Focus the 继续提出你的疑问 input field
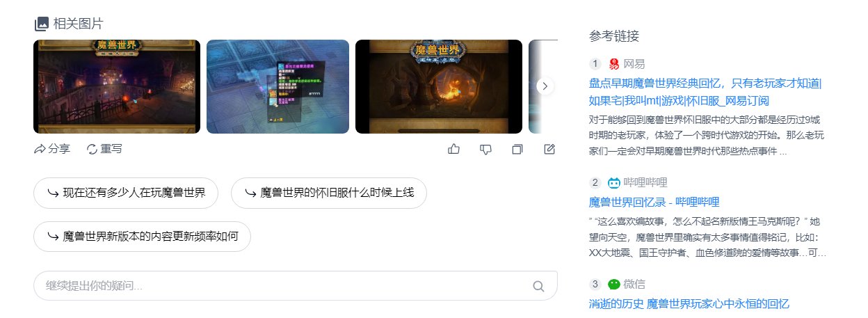 [x=296, y=286]
